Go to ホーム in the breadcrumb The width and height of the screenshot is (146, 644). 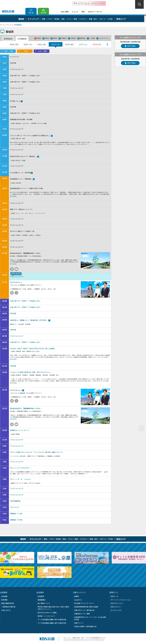click(x=2, y=25)
